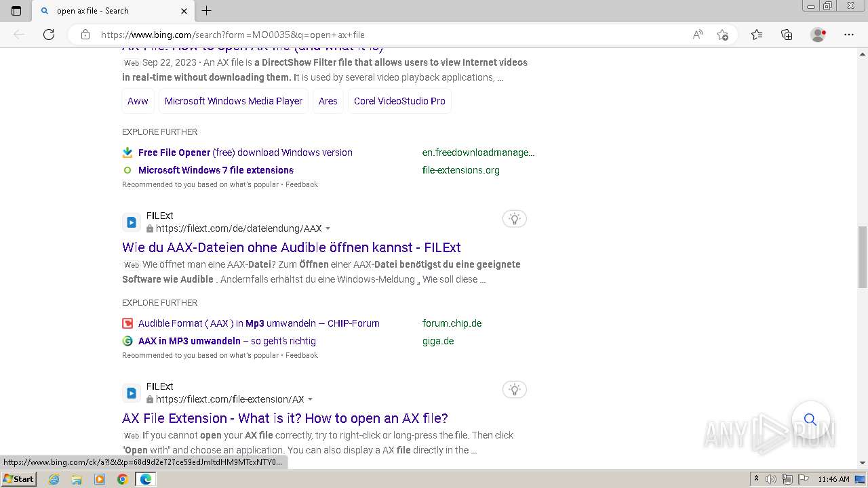Click the lightbulb insights icon for AX result

(x=515, y=390)
